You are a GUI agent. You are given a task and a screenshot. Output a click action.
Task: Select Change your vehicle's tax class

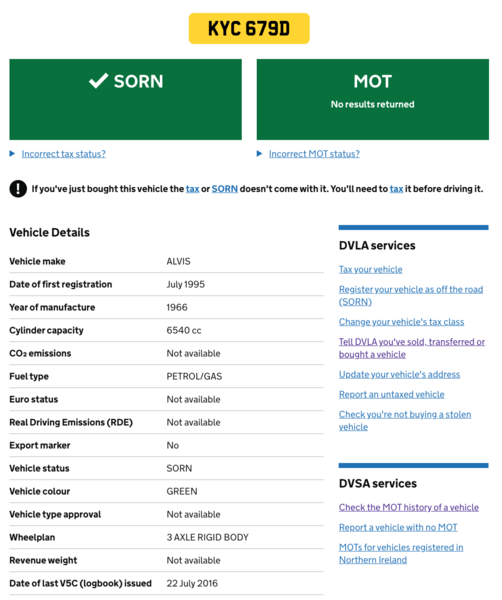coord(401,322)
